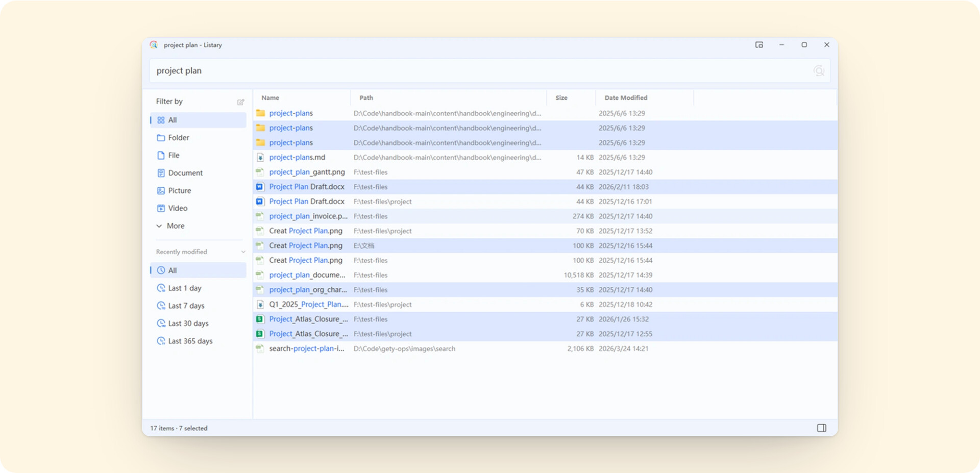Screen dimensions: 980x473
Task: Click the 2026/2/11 18:03 date cell
Action: coord(624,187)
